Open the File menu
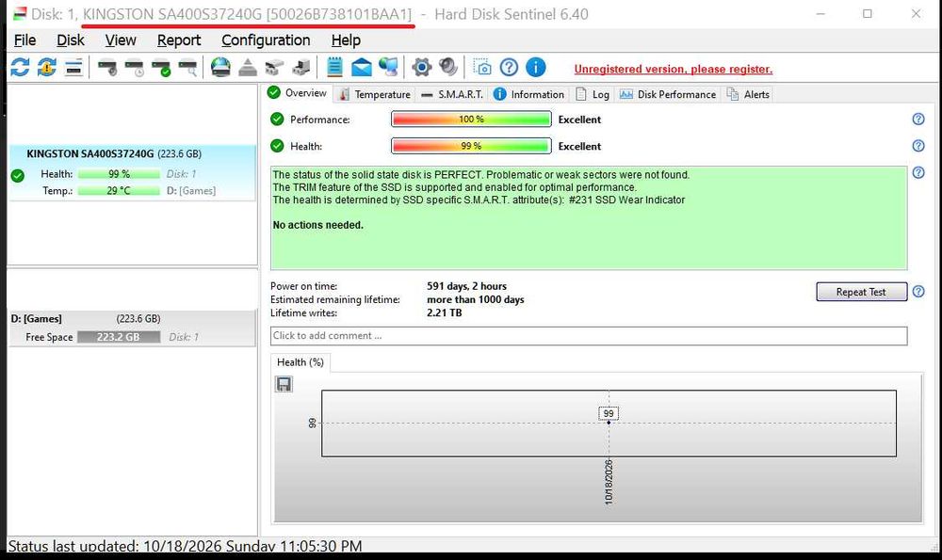Image resolution: width=942 pixels, height=560 pixels. click(x=24, y=40)
